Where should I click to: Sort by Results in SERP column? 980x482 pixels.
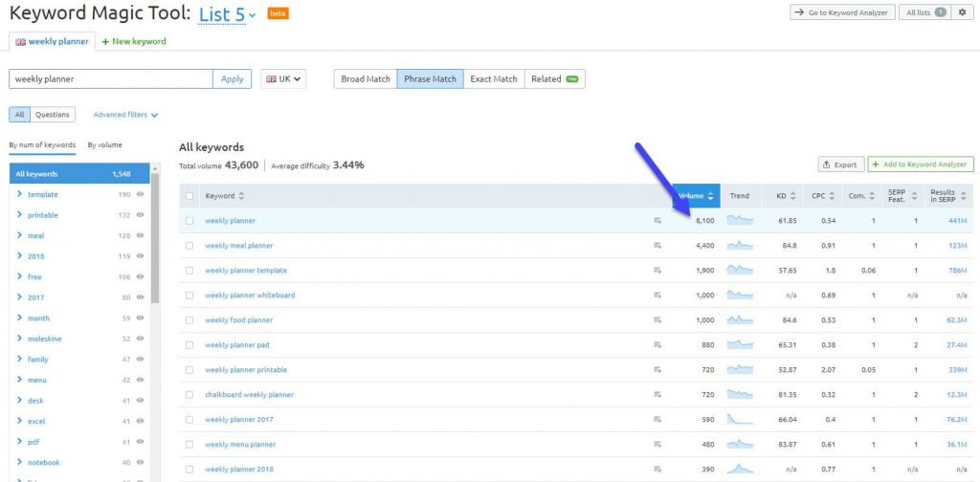963,196
